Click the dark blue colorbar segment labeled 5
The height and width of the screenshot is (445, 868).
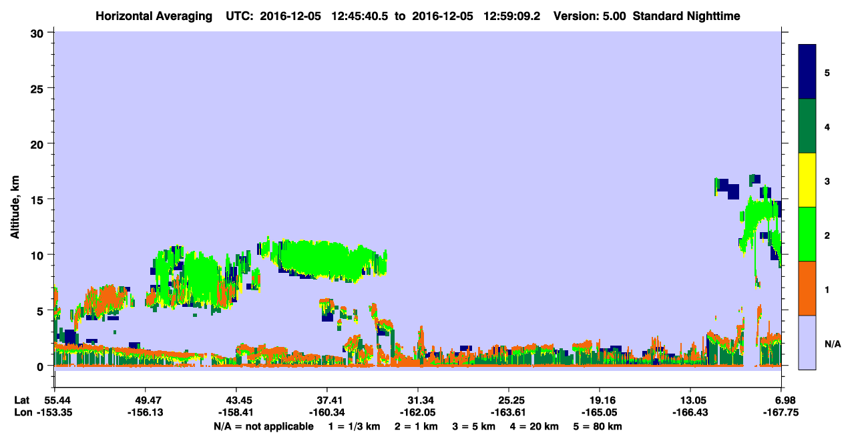[807, 72]
